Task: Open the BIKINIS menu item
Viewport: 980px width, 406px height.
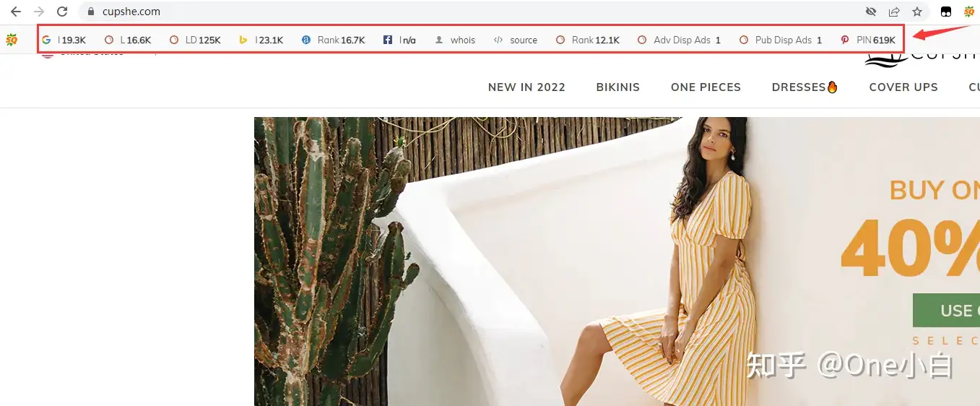Action: pos(618,87)
